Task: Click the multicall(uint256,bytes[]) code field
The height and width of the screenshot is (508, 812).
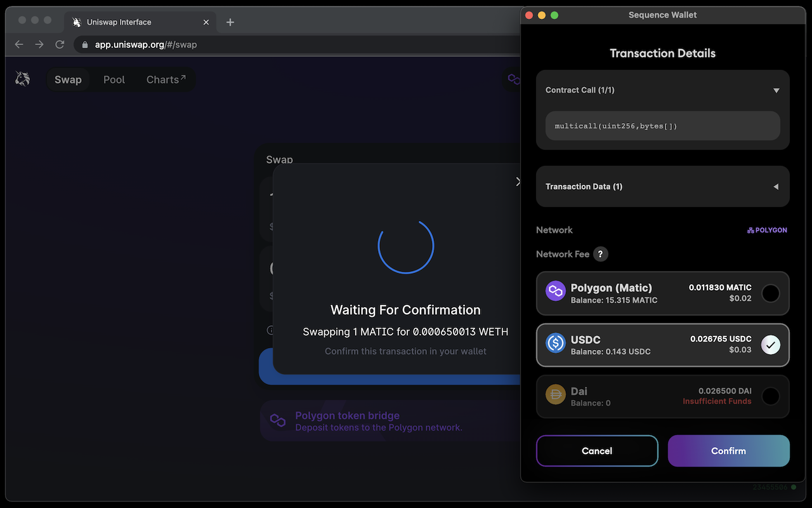Action: (663, 126)
